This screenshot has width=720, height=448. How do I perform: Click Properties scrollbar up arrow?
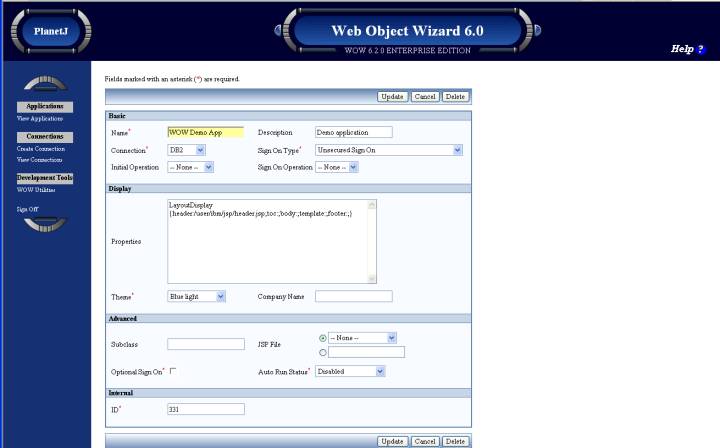372,205
